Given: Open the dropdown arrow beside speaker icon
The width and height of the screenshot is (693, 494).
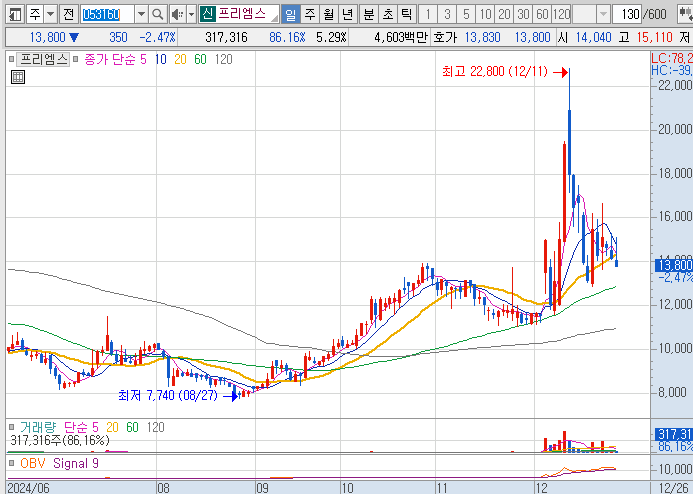Looking at the screenshot, I should coord(191,15).
